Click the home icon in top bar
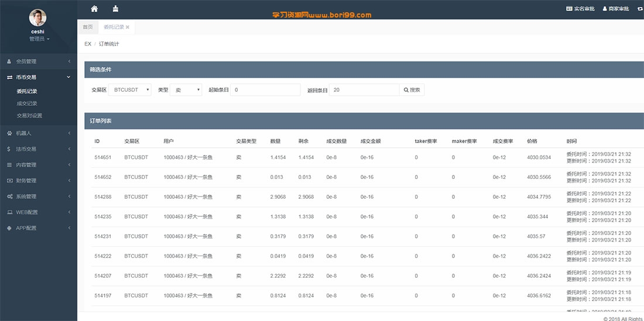The width and height of the screenshot is (644, 321). click(94, 9)
